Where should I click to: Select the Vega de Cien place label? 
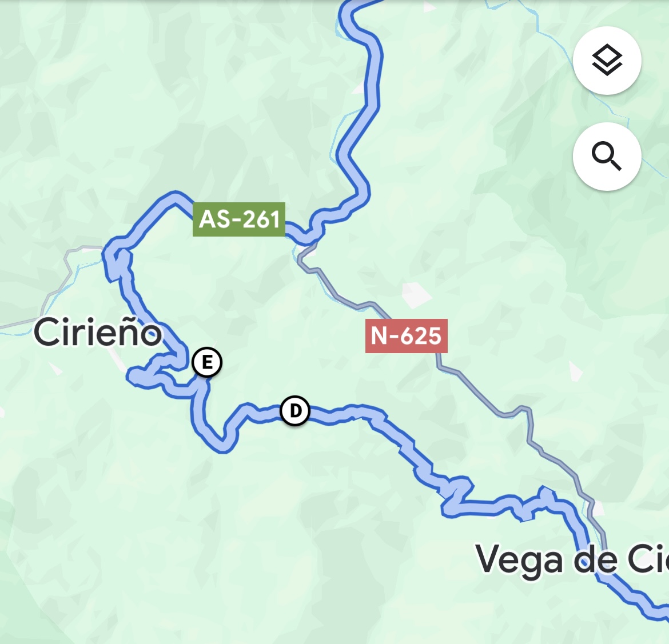pos(572,559)
